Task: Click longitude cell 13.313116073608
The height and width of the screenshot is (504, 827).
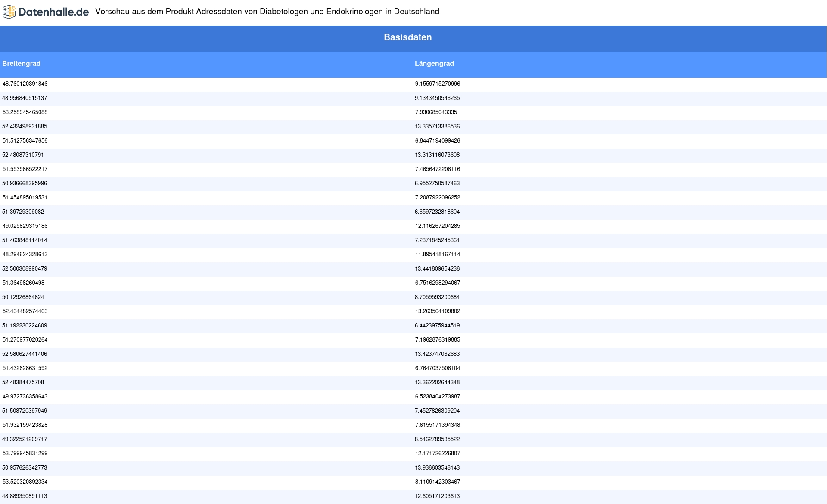Action: (437, 155)
